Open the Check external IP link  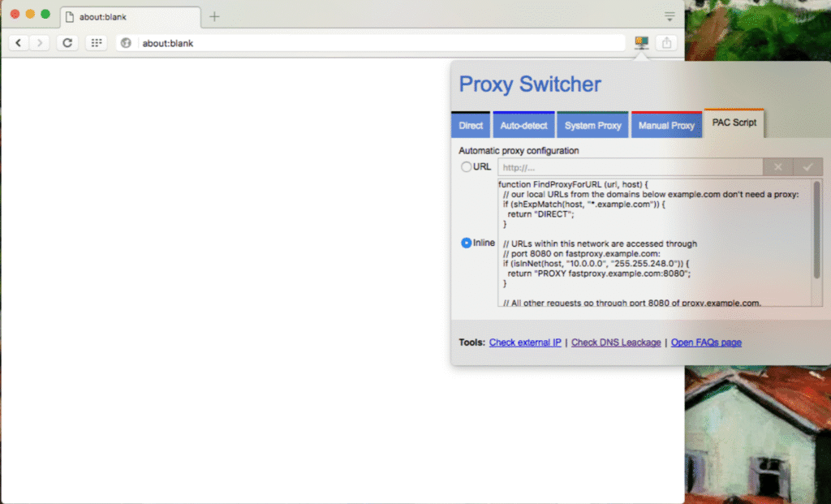[525, 342]
